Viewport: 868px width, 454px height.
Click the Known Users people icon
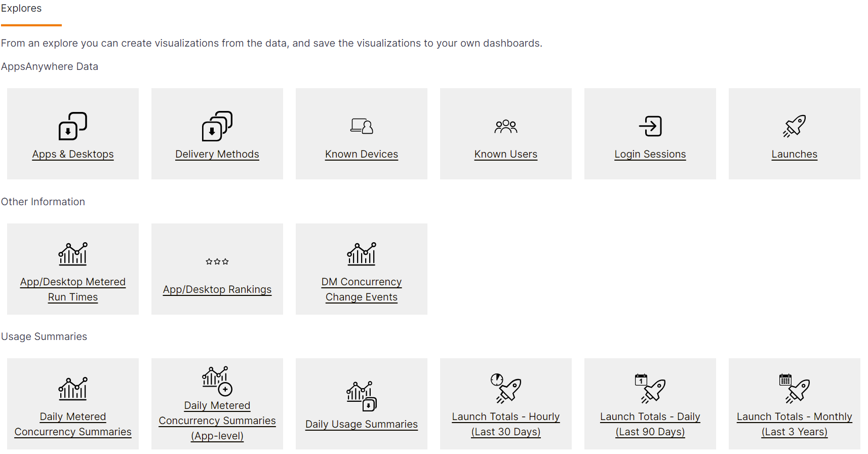click(x=506, y=126)
